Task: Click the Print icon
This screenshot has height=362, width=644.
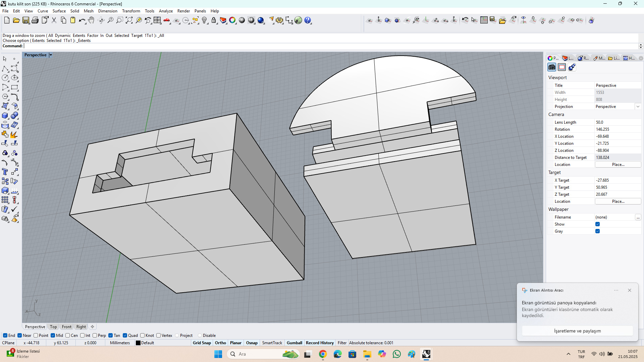Action: tap(35, 20)
